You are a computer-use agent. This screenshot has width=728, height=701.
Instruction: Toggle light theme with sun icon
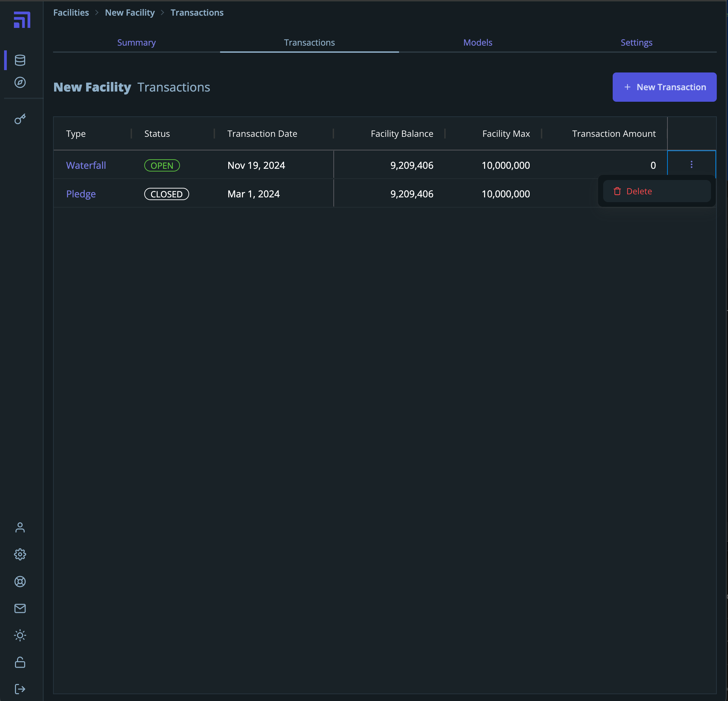[x=20, y=635]
